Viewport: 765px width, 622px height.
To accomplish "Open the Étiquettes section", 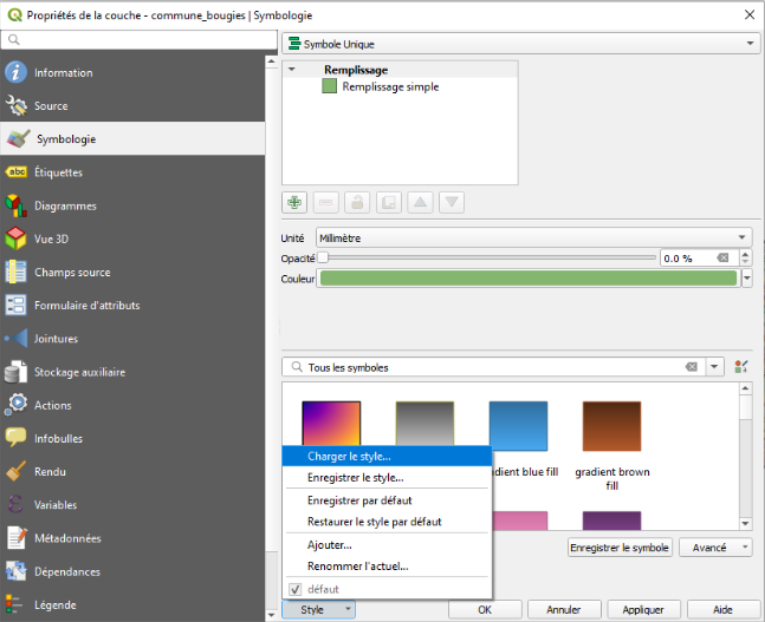I will (x=58, y=173).
